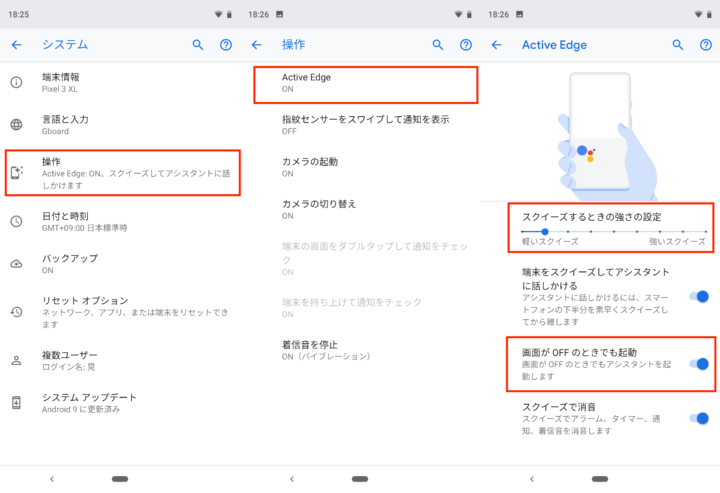Tap ログイン名 subtitle
720x493 pixels.
pos(68,367)
